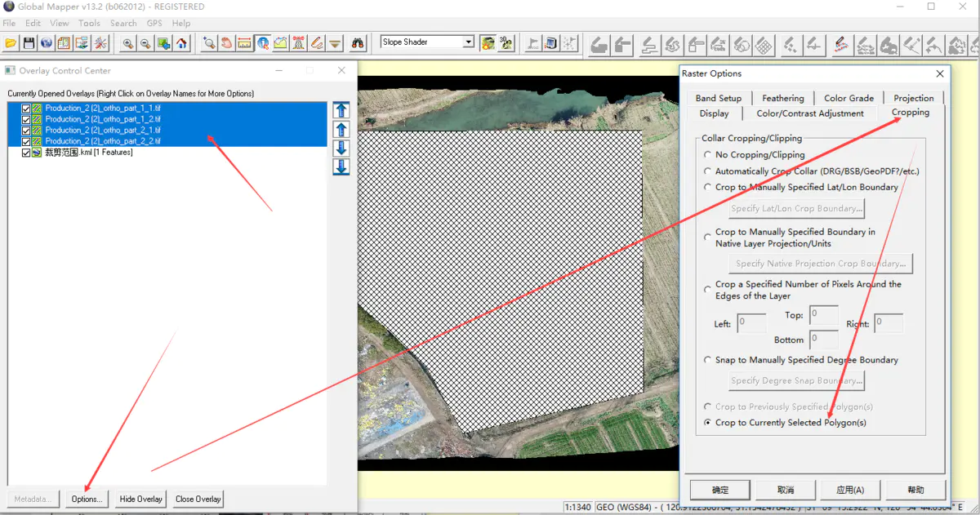Click the Options... button
The width and height of the screenshot is (980, 515).
(87, 499)
